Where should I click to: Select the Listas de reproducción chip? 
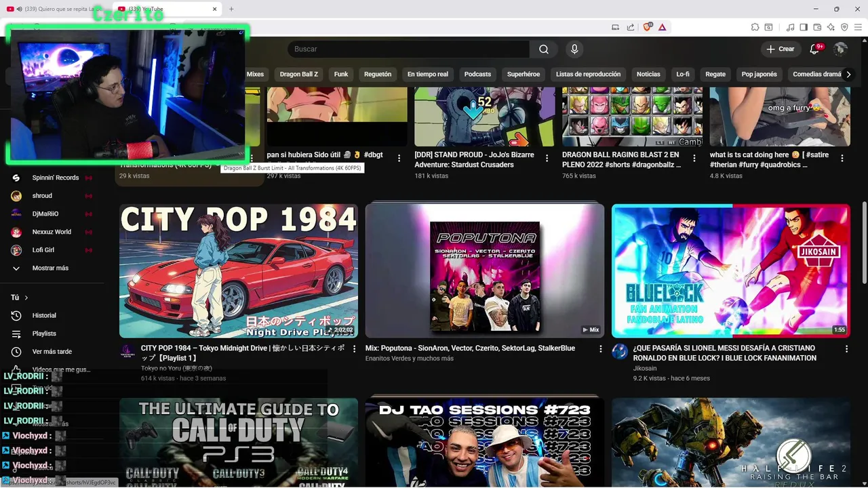coord(588,75)
